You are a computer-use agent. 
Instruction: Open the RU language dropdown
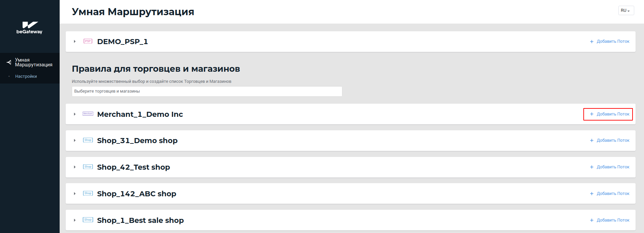point(626,10)
